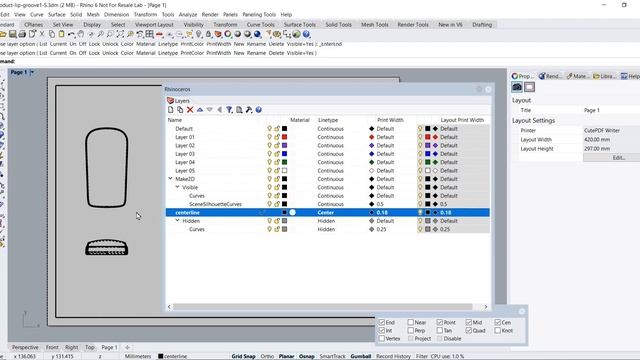Click the padlock Lock toolbar icon

point(209,34)
